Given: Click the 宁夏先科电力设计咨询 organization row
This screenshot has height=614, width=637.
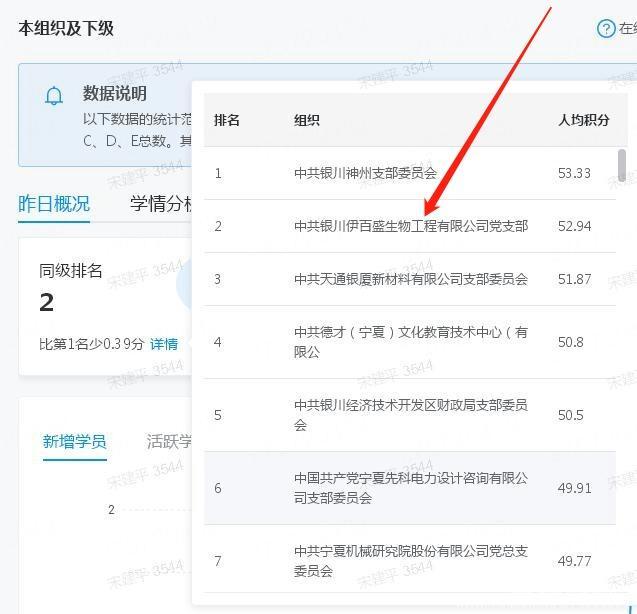Looking at the screenshot, I should (410, 488).
